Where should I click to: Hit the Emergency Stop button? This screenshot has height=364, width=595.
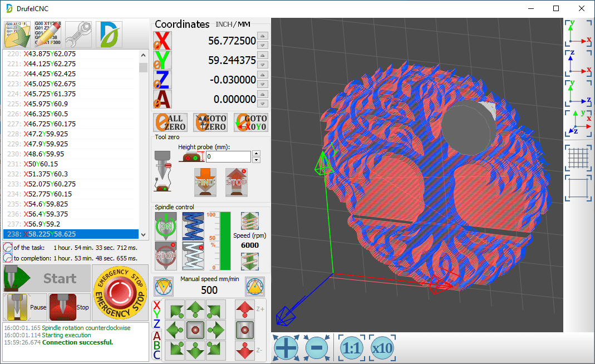tap(120, 293)
